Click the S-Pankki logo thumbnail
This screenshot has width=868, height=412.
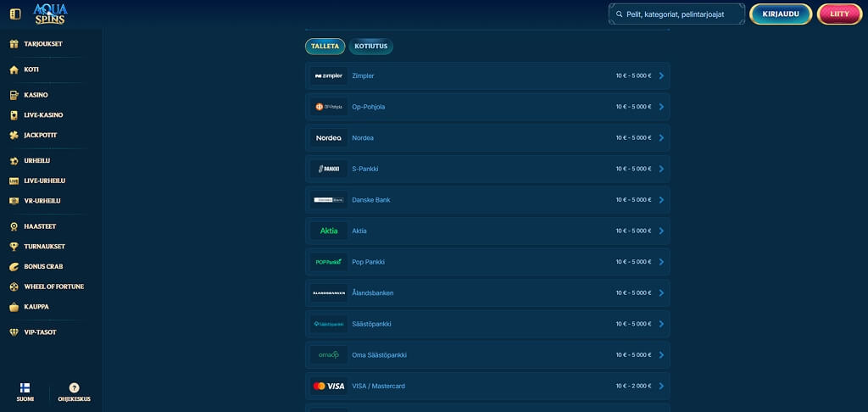[329, 169]
